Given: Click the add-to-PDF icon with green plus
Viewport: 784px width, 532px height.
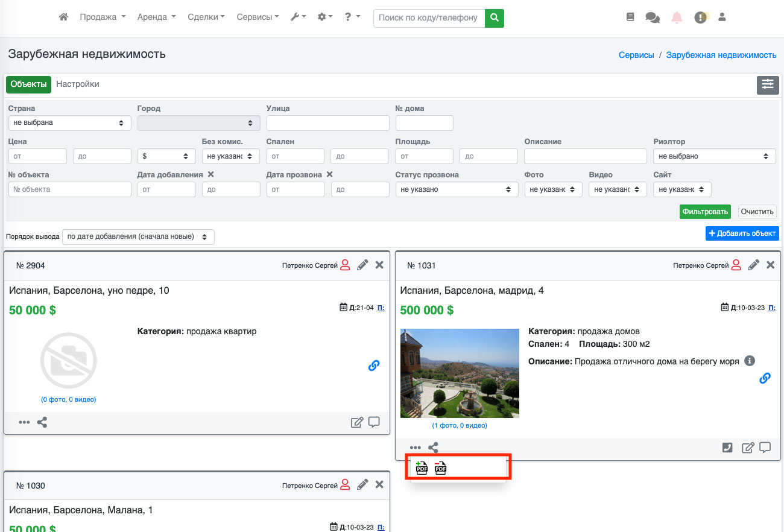Looking at the screenshot, I should pyautogui.click(x=422, y=467).
